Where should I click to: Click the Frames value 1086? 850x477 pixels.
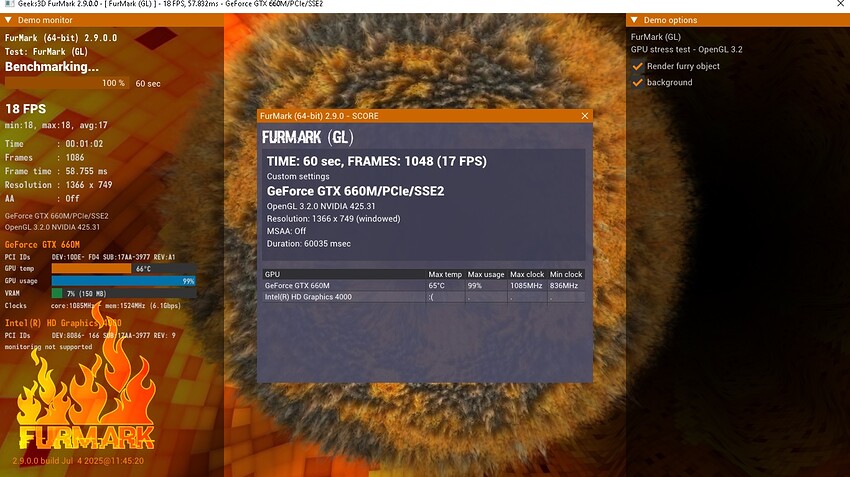75,157
